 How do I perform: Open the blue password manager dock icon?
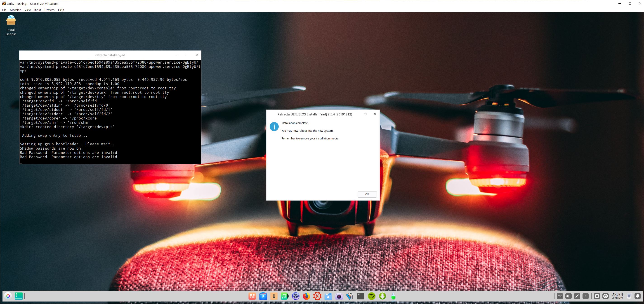click(263, 297)
